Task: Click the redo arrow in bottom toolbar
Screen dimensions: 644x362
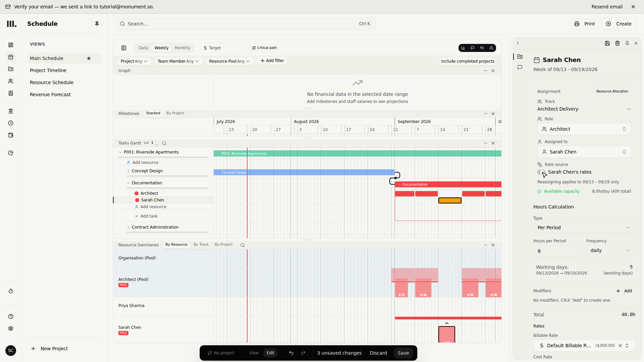Action: pyautogui.click(x=304, y=353)
